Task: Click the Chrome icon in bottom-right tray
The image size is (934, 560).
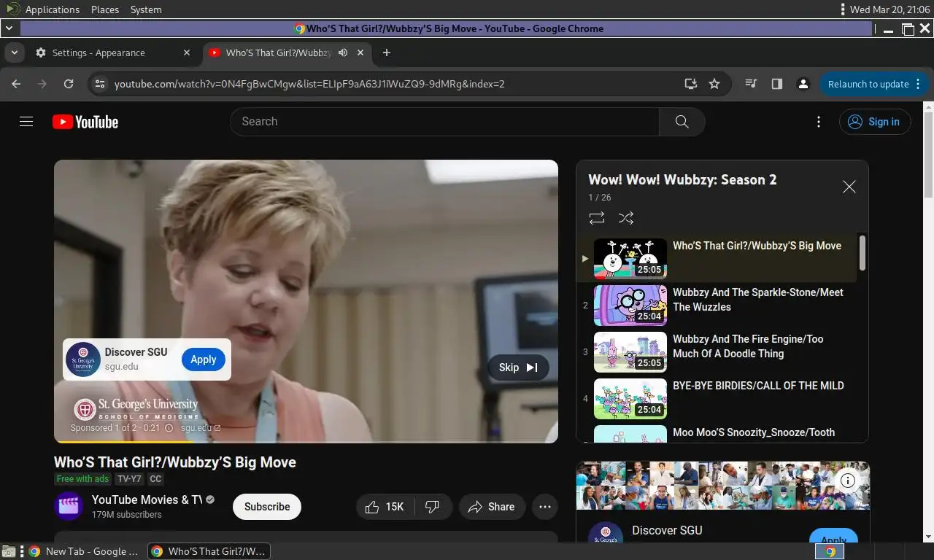Action: (830, 551)
